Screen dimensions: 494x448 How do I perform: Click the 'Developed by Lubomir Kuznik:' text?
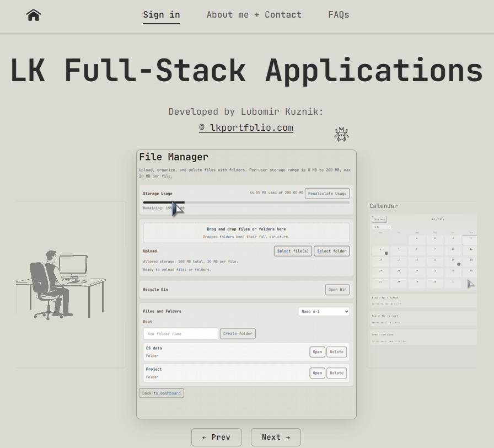246,111
